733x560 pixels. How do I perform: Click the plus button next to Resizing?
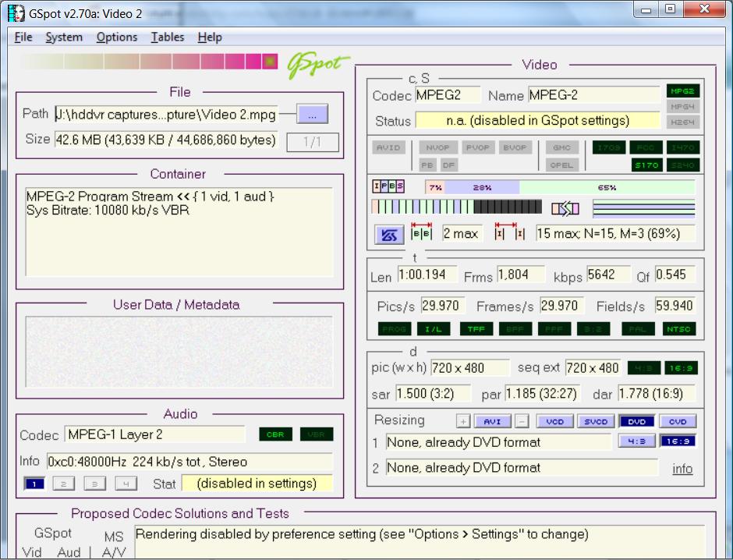[462, 421]
